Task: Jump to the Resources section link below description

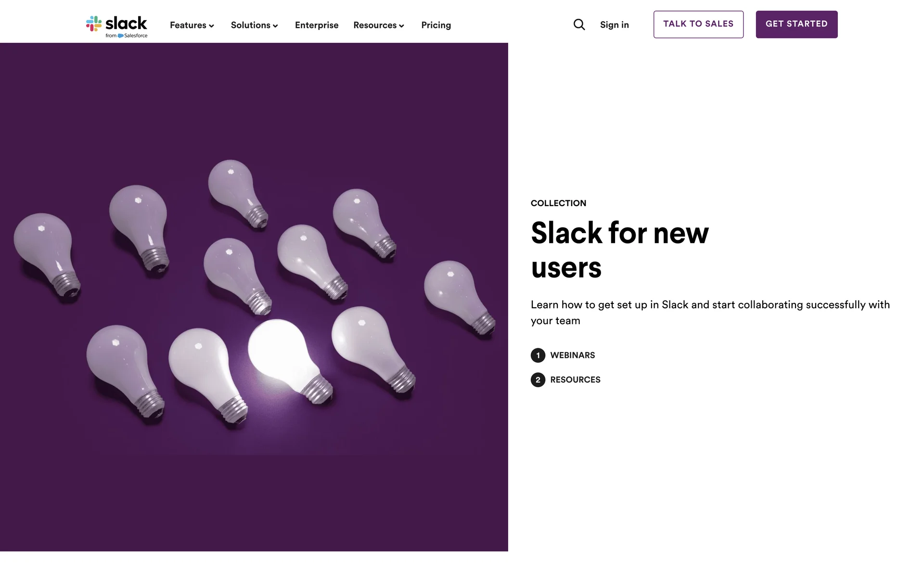Action: (x=575, y=380)
